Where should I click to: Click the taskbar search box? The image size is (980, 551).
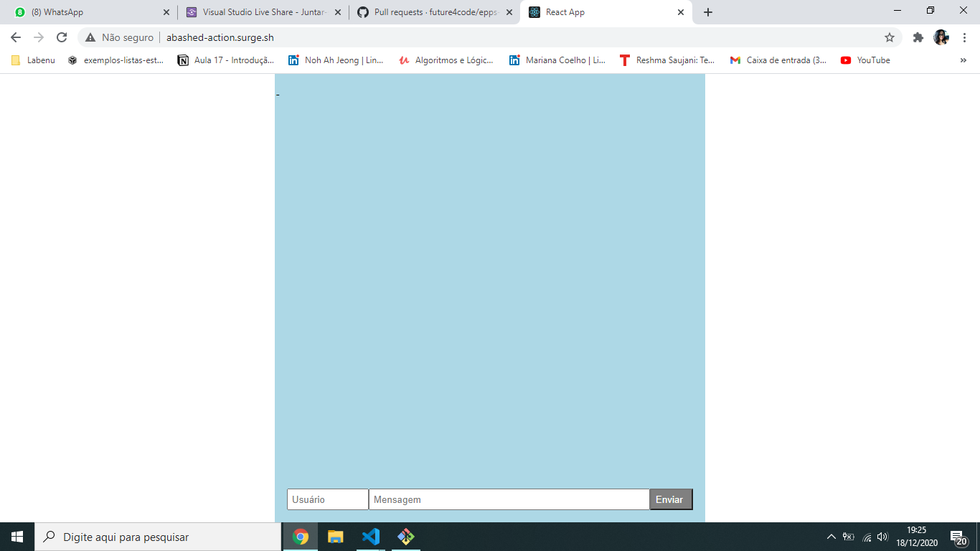pos(158,537)
